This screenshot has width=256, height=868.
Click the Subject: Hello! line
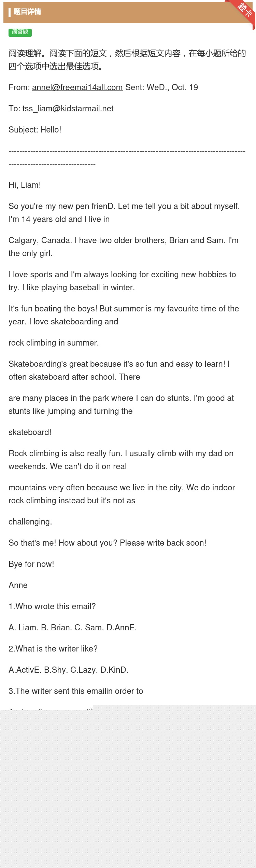[35, 130]
